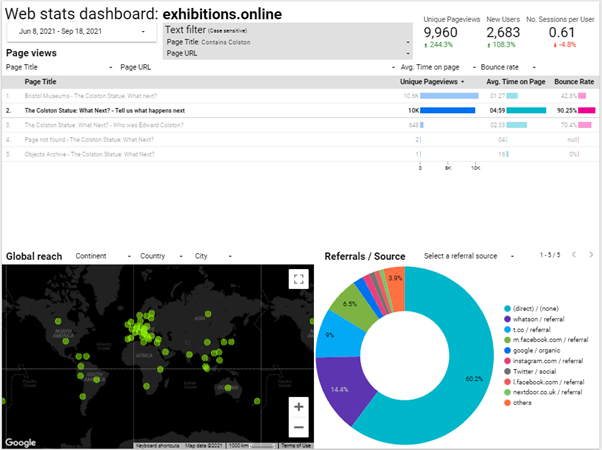Open the date range picker Jun 8 - Sep 18
The image size is (602, 450).
tap(82, 31)
